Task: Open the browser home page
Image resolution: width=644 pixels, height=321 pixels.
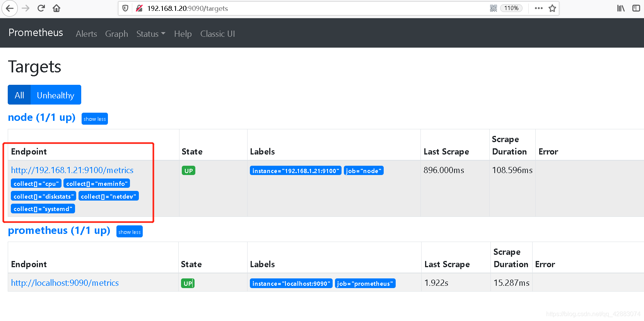Action: 56,8
